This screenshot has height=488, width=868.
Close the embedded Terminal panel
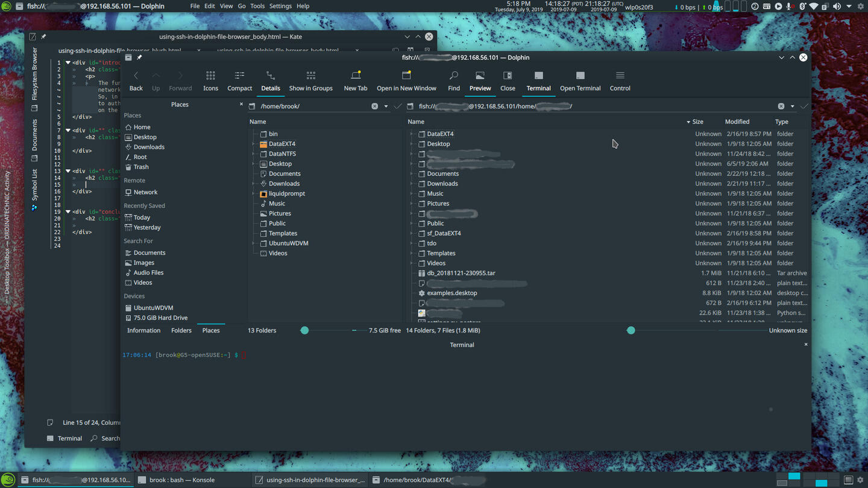(806, 345)
